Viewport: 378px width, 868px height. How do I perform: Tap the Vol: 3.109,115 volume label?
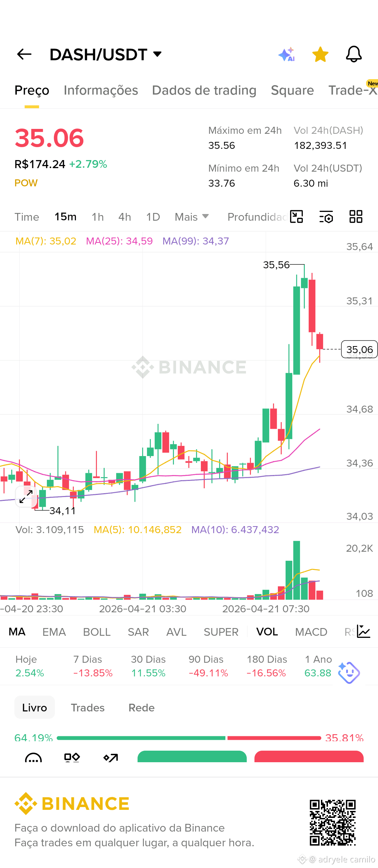pyautogui.click(x=50, y=530)
